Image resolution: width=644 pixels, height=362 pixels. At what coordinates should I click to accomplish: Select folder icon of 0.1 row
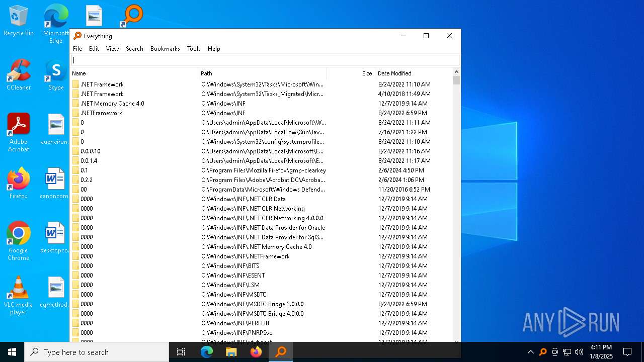click(x=75, y=170)
